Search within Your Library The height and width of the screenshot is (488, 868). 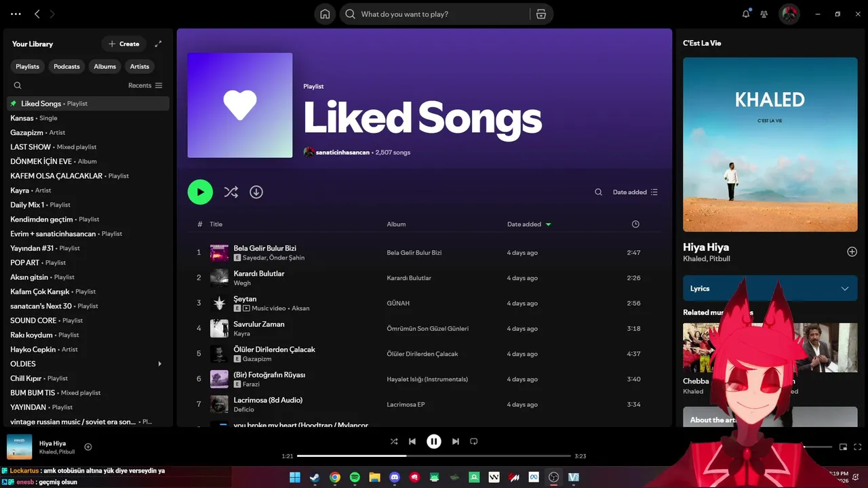18,85
